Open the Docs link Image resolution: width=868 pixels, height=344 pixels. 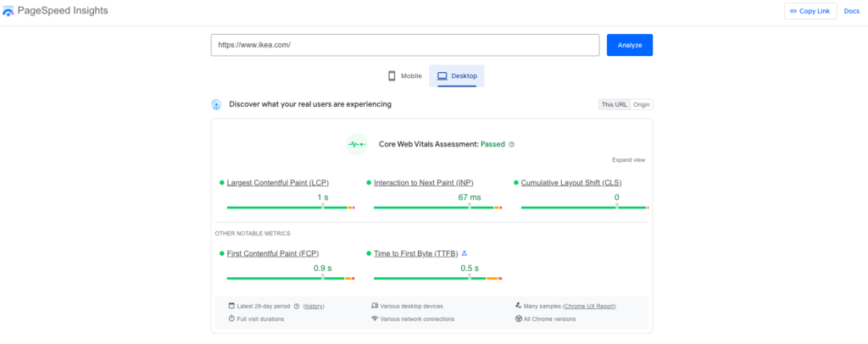[851, 11]
